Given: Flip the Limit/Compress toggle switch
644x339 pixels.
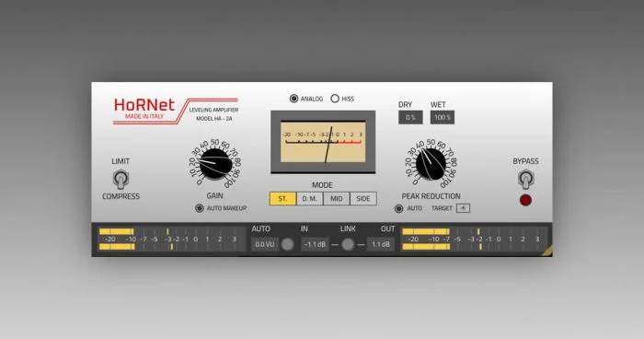Looking at the screenshot, I should click(121, 179).
